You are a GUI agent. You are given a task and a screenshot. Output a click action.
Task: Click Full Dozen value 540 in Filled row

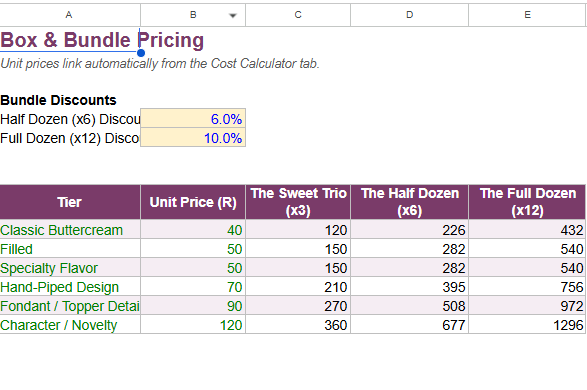coord(527,249)
